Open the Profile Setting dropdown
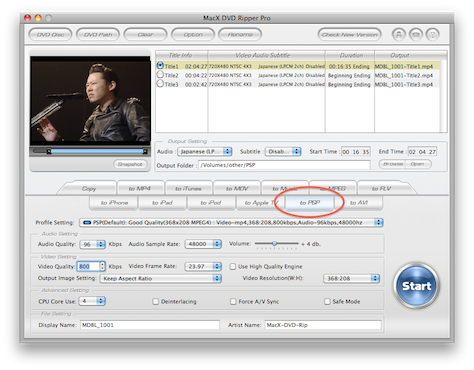The image size is (474, 370). click(231, 222)
